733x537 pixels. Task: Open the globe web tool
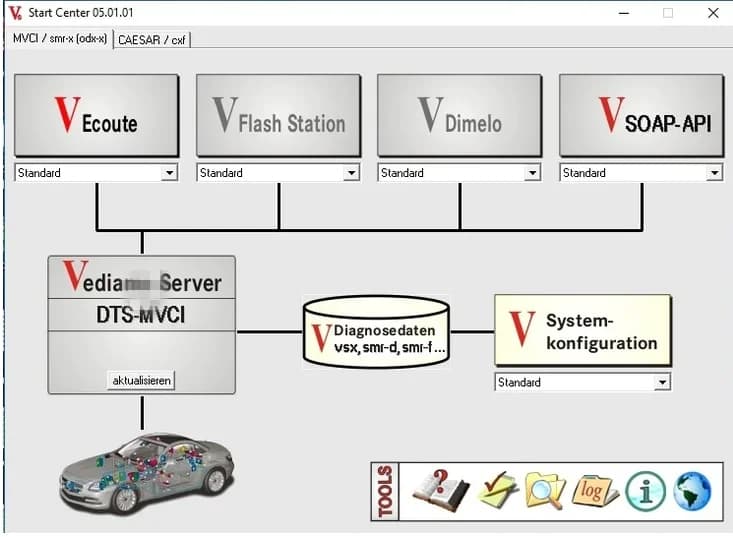click(x=692, y=492)
